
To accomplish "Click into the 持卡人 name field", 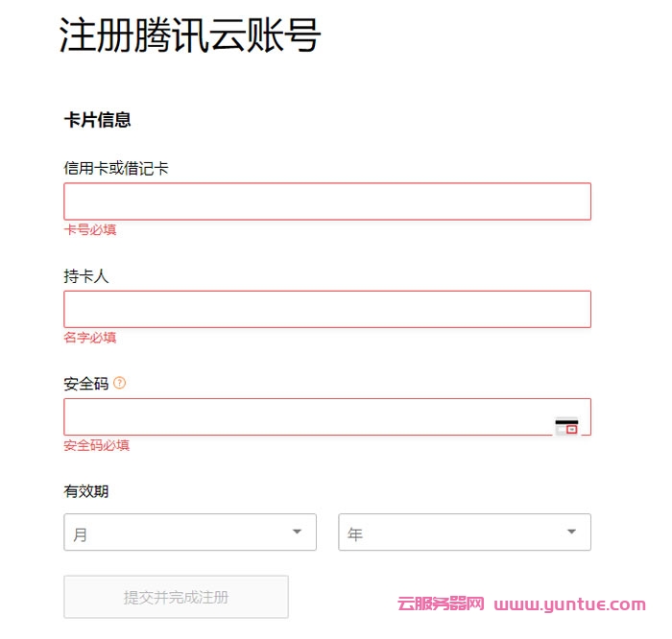I will pyautogui.click(x=327, y=309).
